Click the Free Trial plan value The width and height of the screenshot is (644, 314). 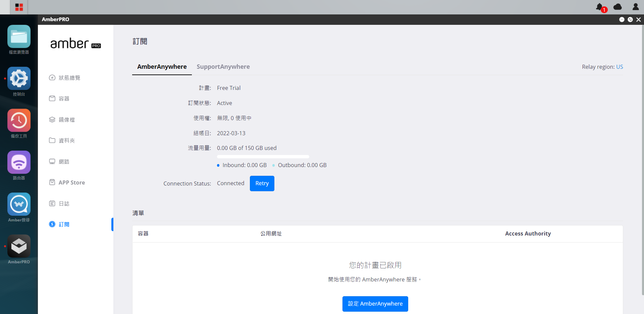[x=229, y=88]
